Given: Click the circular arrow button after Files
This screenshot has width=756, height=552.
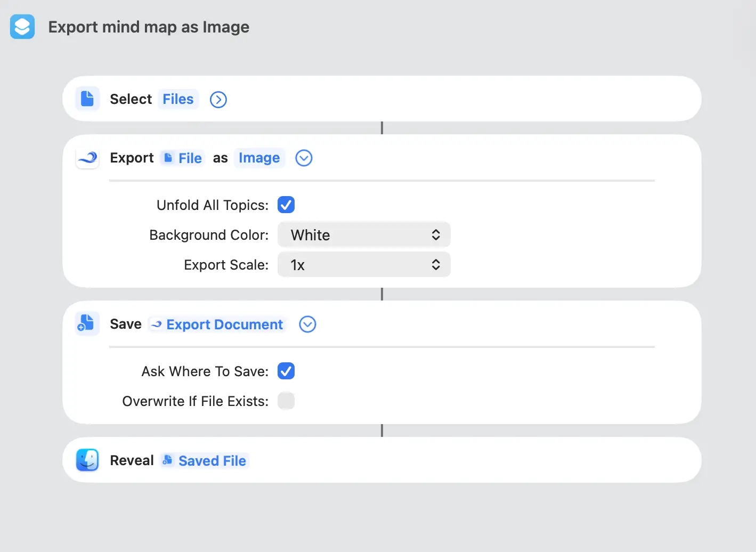Looking at the screenshot, I should [218, 99].
